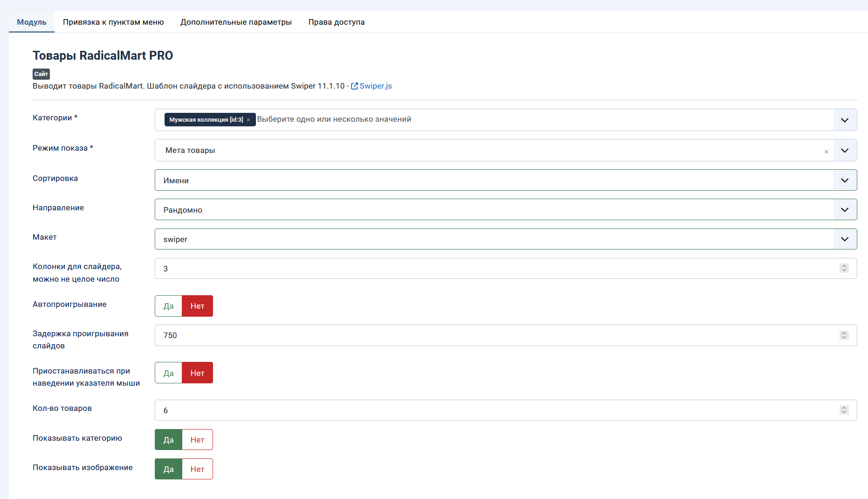
Task: Remove the Мужская коллекция category tag
Action: coord(248,120)
